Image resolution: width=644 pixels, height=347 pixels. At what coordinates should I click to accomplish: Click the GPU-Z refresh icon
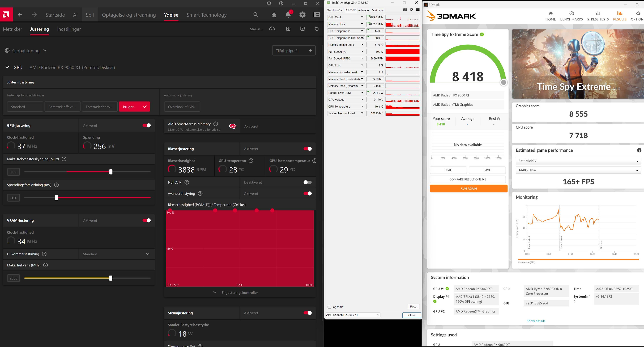tap(411, 10)
